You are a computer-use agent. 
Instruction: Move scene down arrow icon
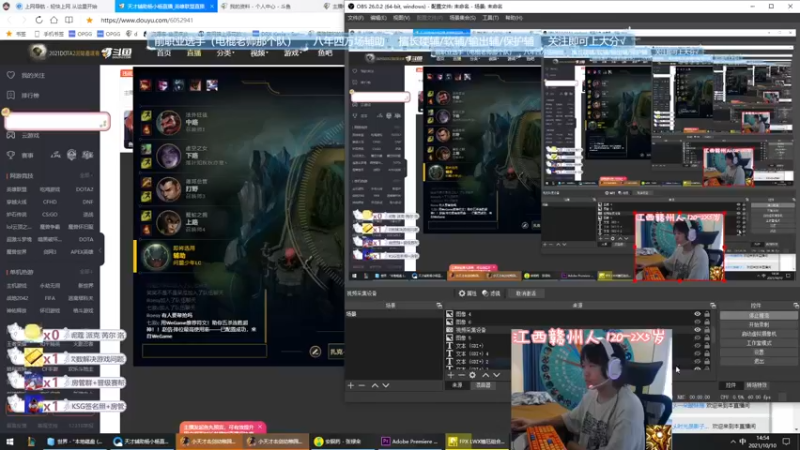coord(386,386)
